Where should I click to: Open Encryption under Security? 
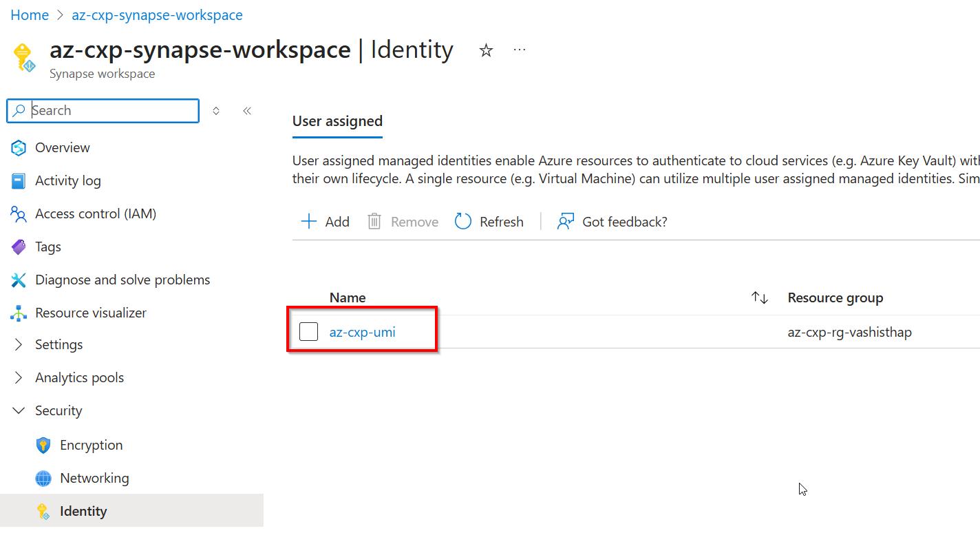[x=92, y=446]
